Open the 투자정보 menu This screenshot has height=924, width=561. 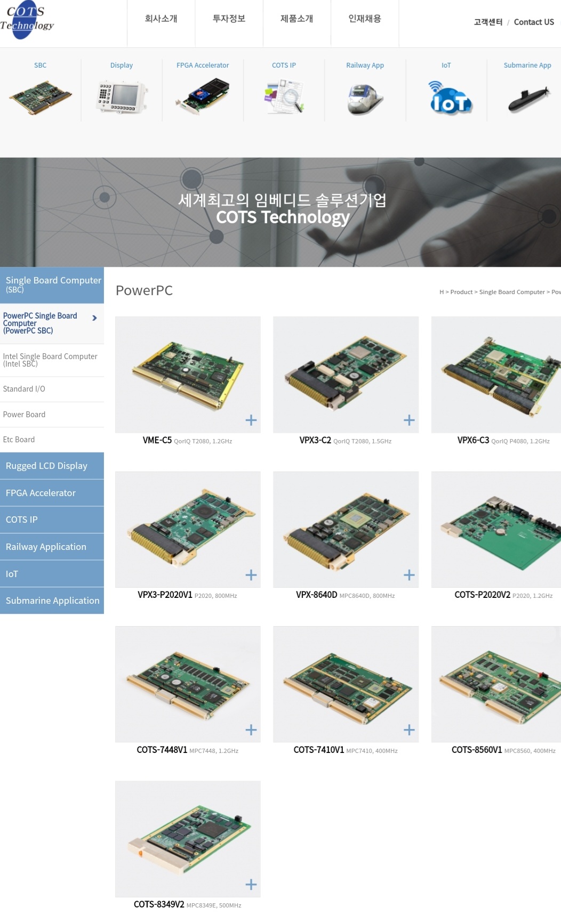pos(229,19)
